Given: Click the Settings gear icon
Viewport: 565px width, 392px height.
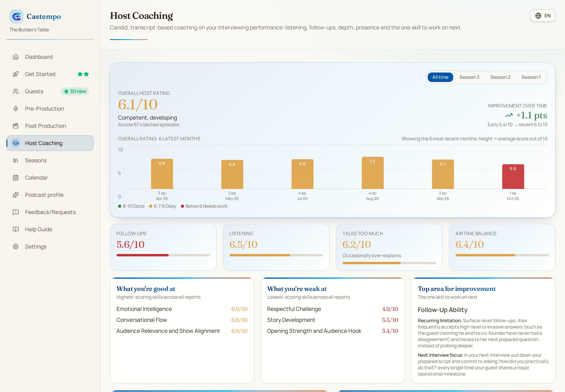Looking at the screenshot, I should click(x=16, y=247).
